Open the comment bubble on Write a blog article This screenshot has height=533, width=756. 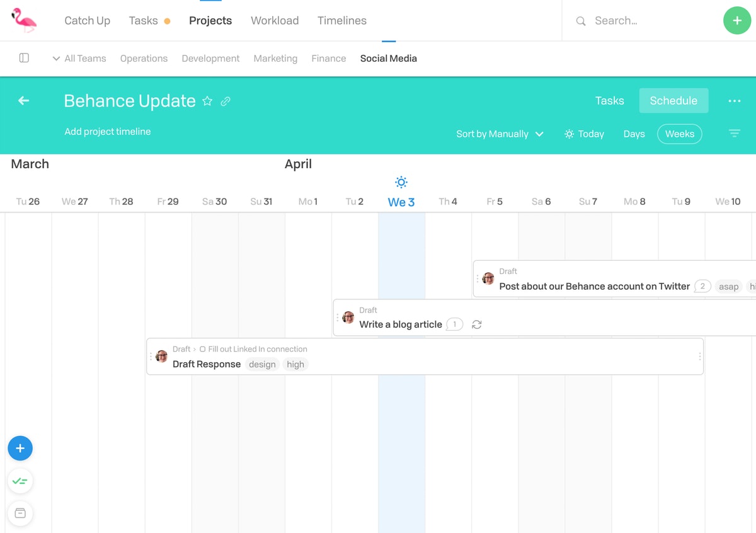pyautogui.click(x=454, y=324)
